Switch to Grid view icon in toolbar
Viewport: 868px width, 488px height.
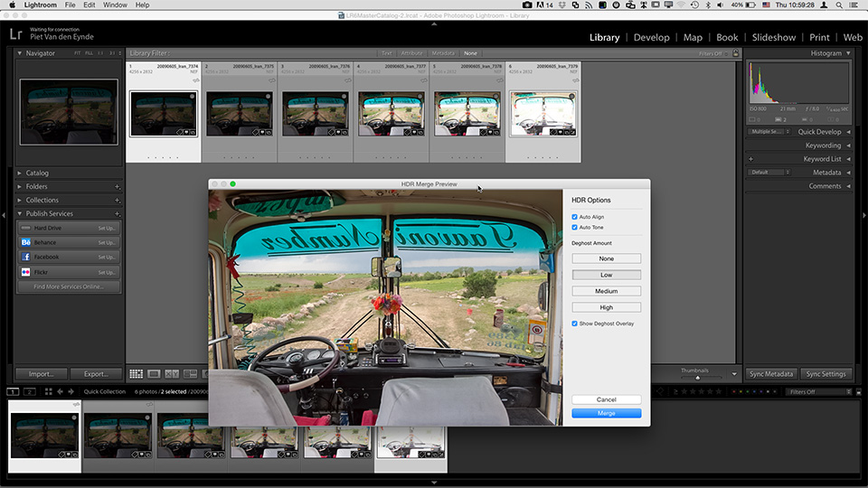[x=137, y=374]
